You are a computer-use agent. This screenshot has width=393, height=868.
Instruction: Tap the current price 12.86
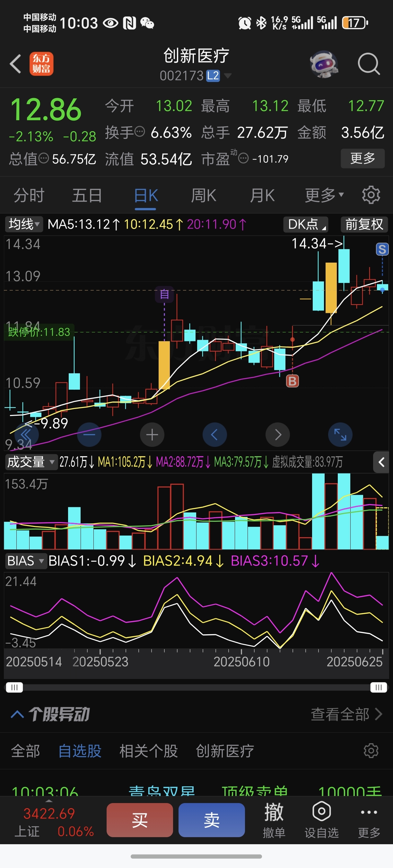pos(46,110)
